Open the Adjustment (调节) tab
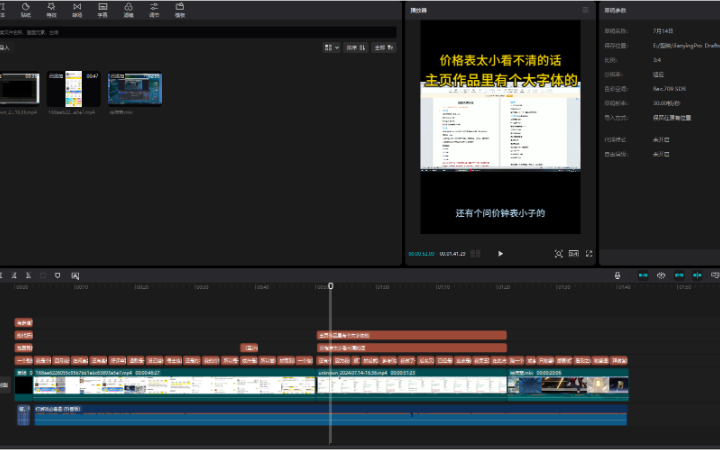This screenshot has width=720, height=450. pyautogui.click(x=154, y=10)
